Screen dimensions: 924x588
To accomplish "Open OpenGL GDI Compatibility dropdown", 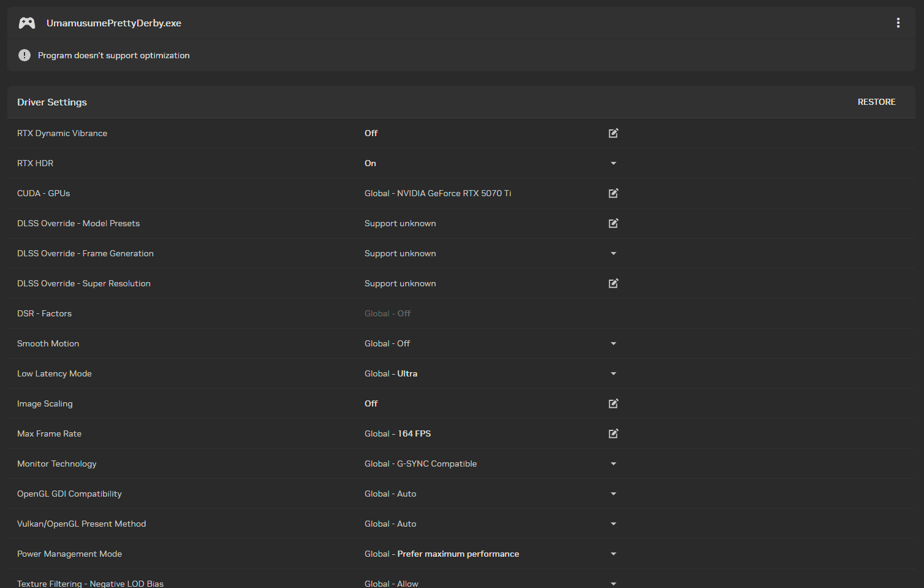I will [x=613, y=494].
